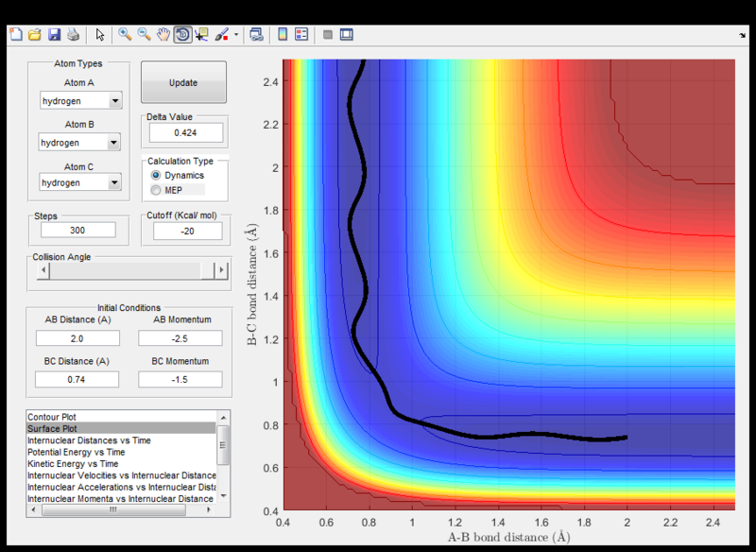Open the Atom B dropdown

click(114, 143)
